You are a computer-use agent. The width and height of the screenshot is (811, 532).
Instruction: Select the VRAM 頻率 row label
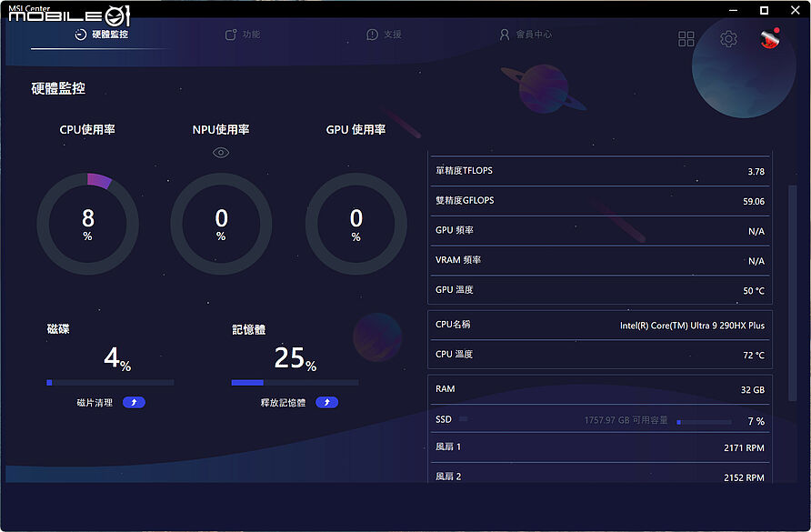click(x=457, y=260)
